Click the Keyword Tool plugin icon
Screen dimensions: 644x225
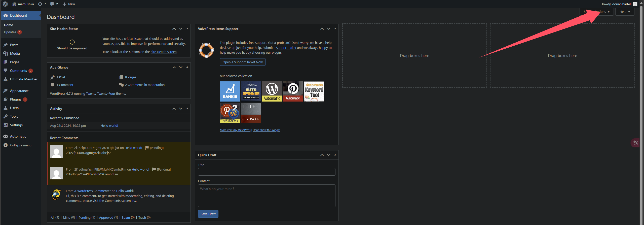point(314,91)
